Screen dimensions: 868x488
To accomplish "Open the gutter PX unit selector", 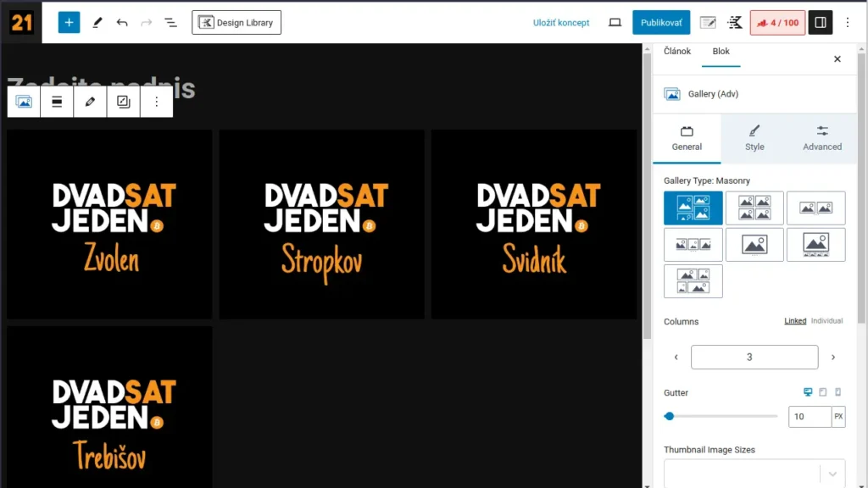I will point(838,417).
